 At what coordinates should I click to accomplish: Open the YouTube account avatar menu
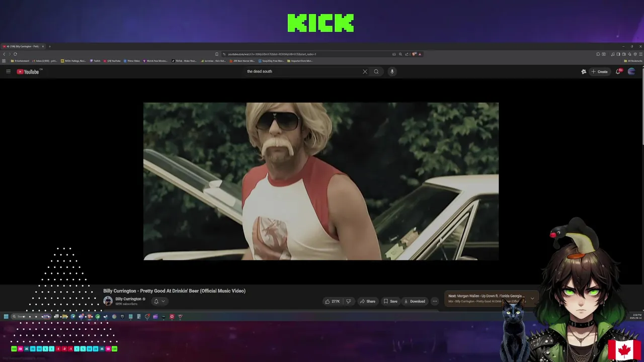point(631,71)
